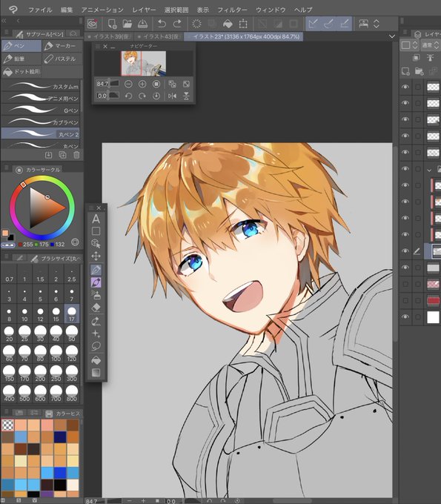Image resolution: width=441 pixels, height=504 pixels.
Task: Select the Pen tool in the tool palette
Action: (96, 270)
